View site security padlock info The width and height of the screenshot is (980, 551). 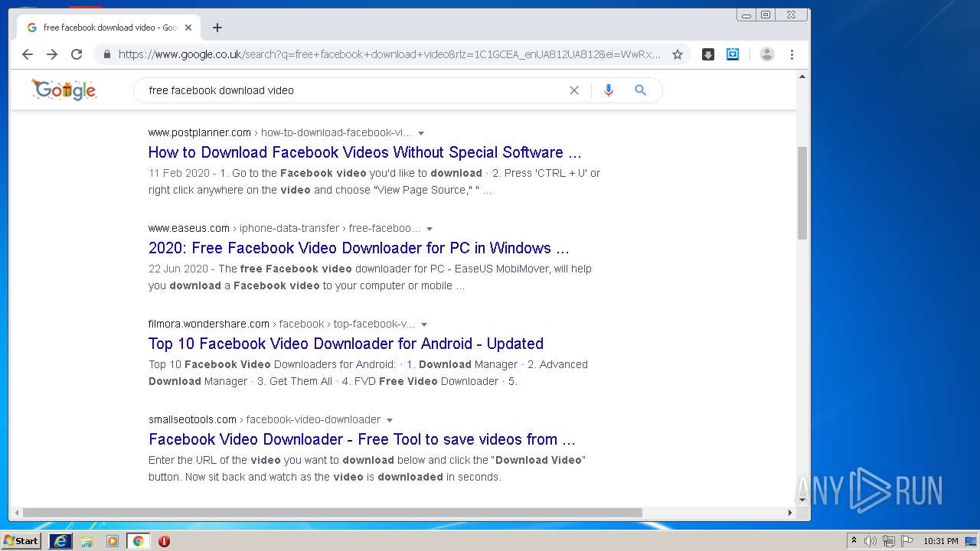coord(106,54)
